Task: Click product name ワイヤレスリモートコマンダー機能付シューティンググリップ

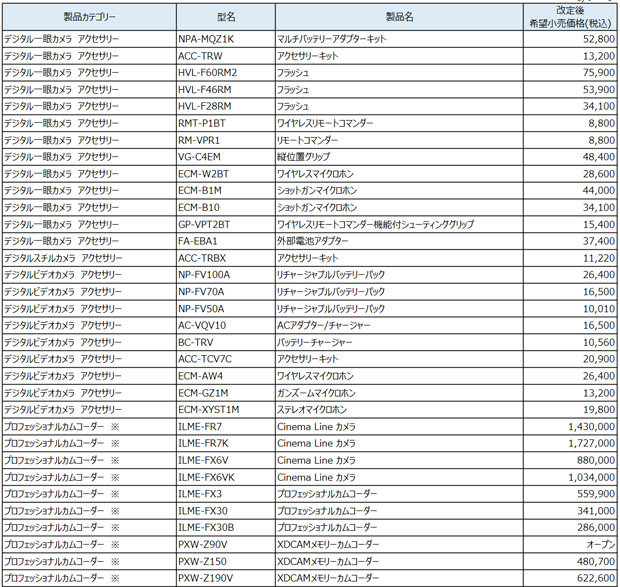Action: pyautogui.click(x=375, y=225)
